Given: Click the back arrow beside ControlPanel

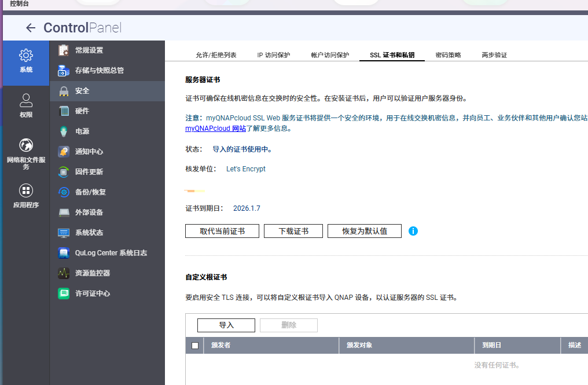Looking at the screenshot, I should click(31, 28).
